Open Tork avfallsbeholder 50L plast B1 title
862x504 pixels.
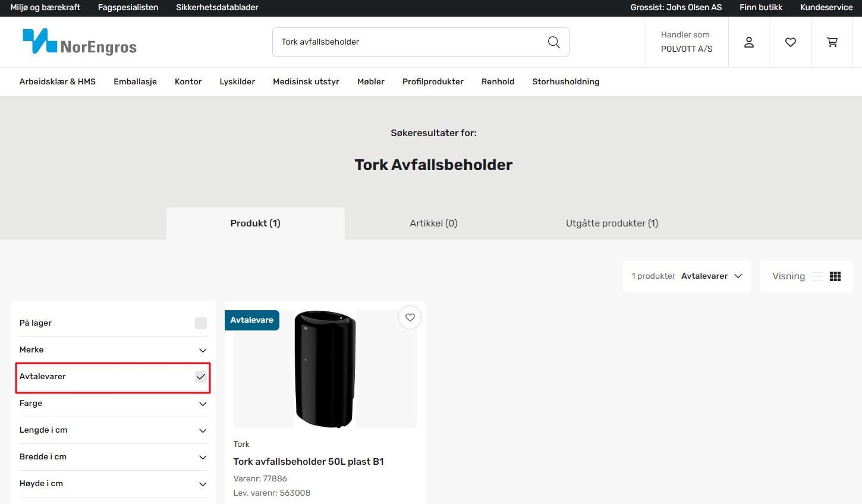(309, 462)
